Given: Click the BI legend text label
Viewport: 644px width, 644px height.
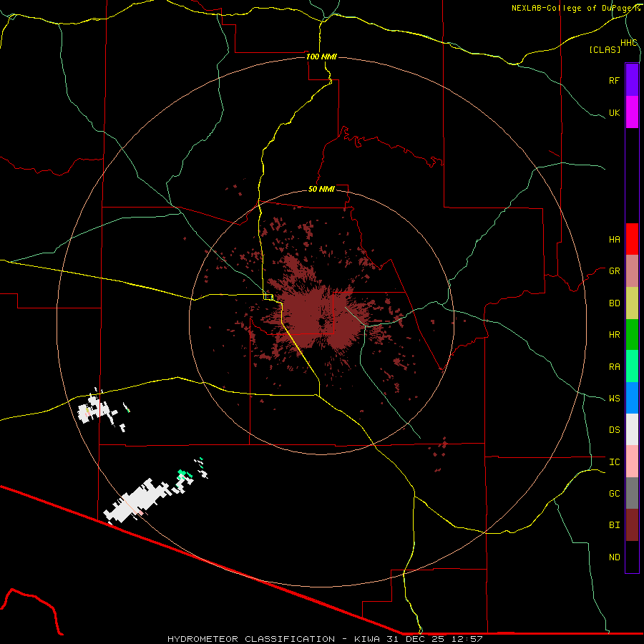Looking at the screenshot, I should (x=614, y=525).
